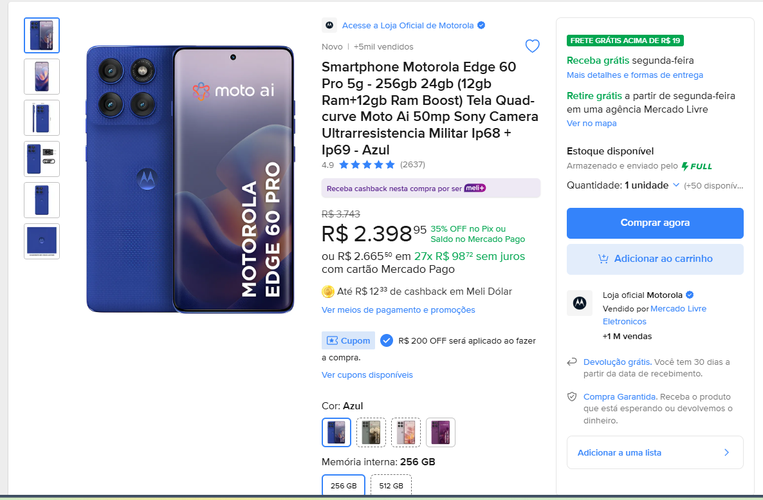Open Ver cupons disponíveis link
This screenshot has width=763, height=500.
(x=367, y=375)
